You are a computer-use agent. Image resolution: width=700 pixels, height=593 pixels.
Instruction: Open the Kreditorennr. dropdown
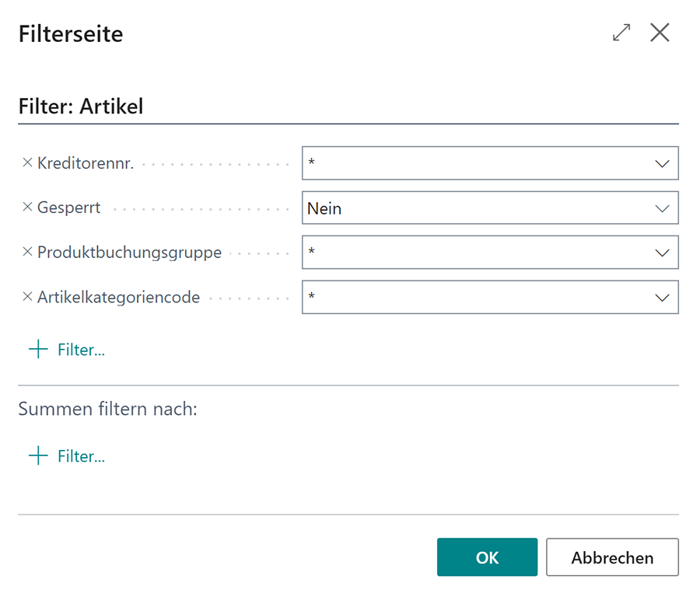(x=662, y=162)
